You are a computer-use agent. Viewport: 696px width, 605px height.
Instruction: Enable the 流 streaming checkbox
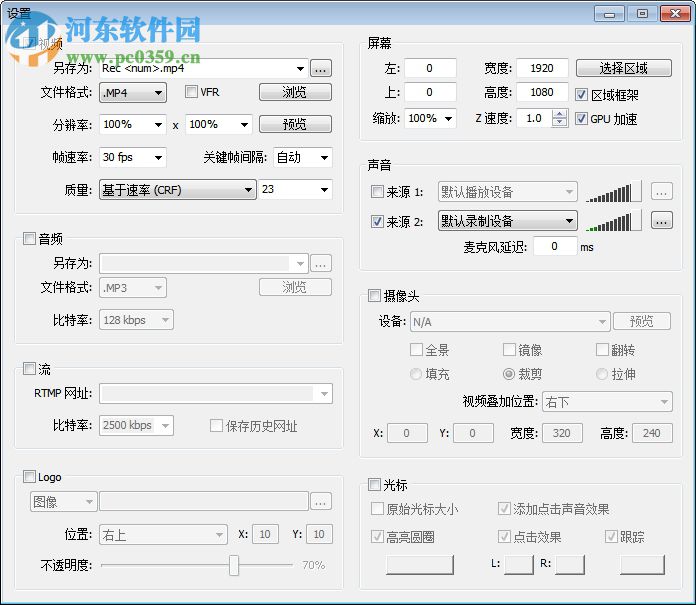coord(29,368)
